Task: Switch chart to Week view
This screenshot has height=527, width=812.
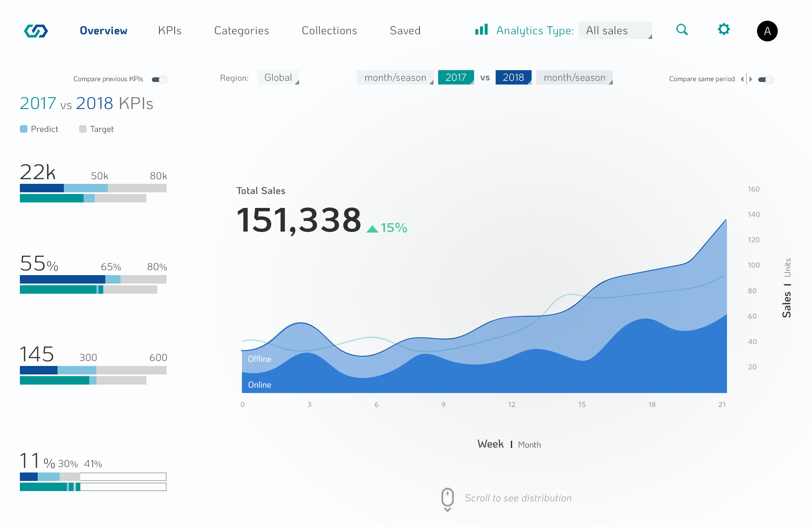Action: click(491, 444)
